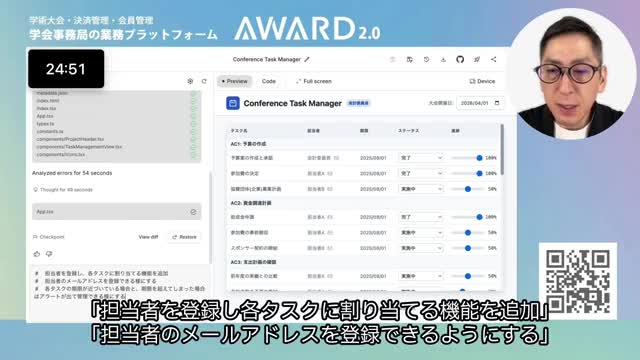Click the Full screen button

[x=313, y=81]
